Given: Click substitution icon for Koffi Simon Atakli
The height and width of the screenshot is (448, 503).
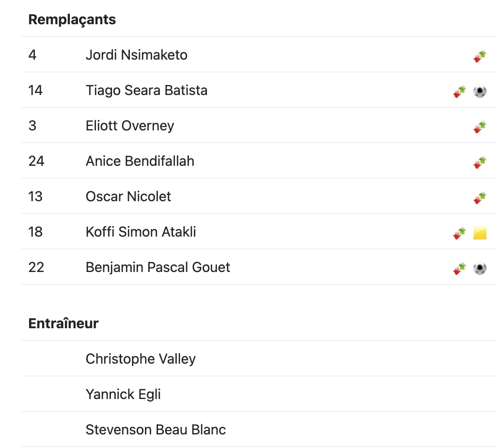Looking at the screenshot, I should [x=459, y=233].
